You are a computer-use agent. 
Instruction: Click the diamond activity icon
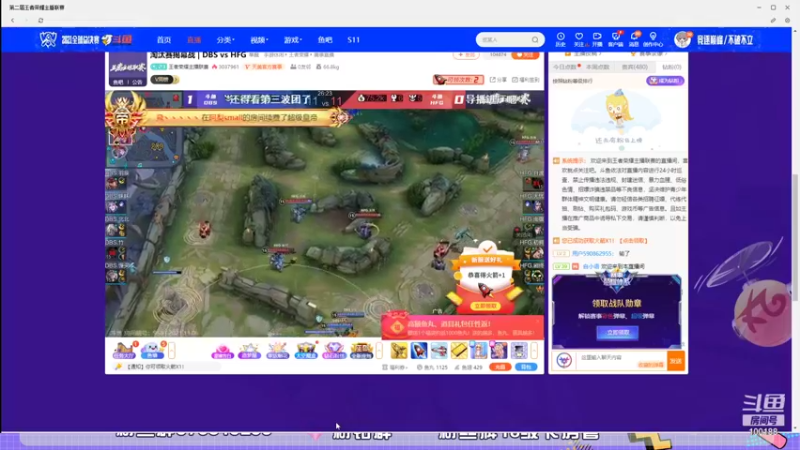(334, 351)
